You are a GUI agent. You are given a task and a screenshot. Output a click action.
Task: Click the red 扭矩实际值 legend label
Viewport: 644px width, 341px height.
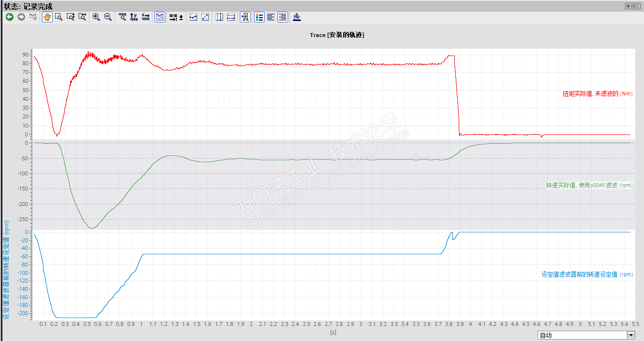598,94
